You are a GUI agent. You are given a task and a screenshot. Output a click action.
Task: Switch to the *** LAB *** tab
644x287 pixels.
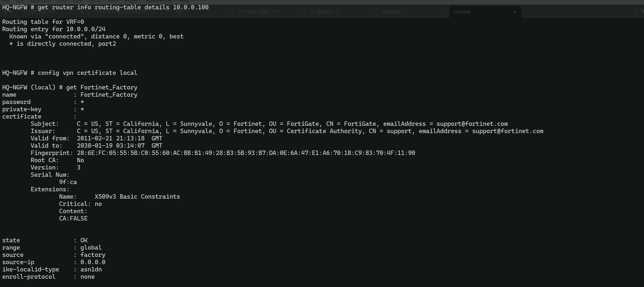(177, 12)
